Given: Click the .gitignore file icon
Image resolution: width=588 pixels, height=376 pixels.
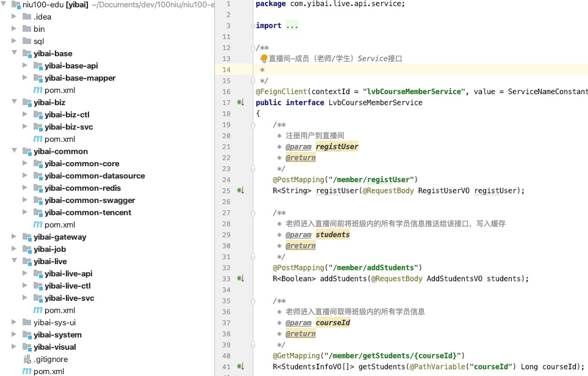Looking at the screenshot, I should 27,359.
